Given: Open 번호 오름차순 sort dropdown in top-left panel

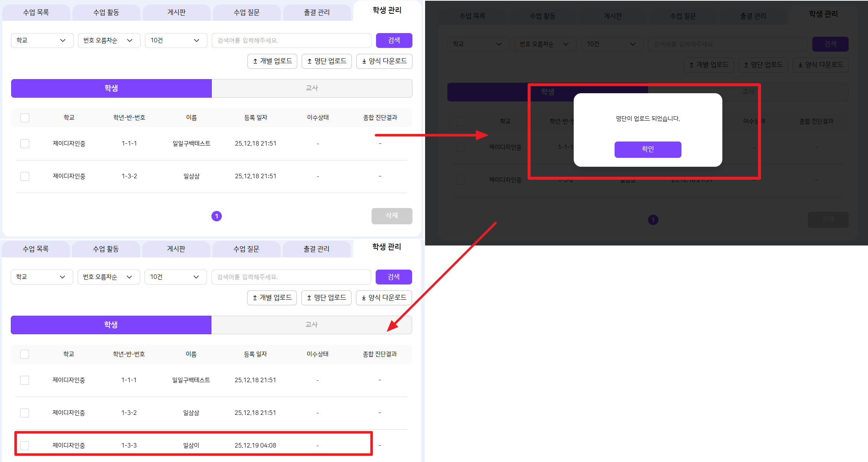Looking at the screenshot, I should point(109,40).
